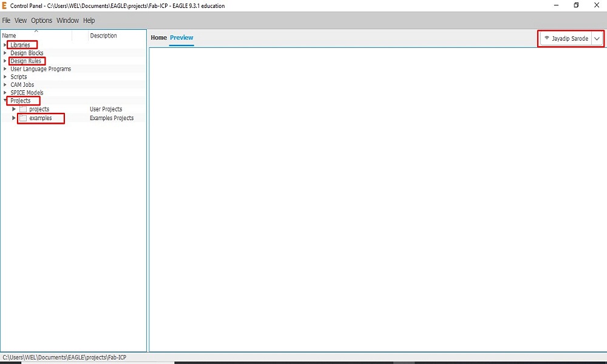Click the status bar project path

pyautogui.click(x=64, y=357)
